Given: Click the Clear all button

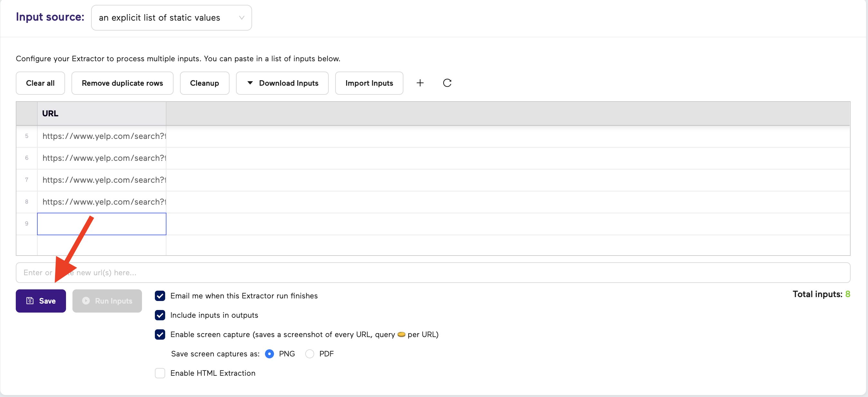Looking at the screenshot, I should pos(40,83).
